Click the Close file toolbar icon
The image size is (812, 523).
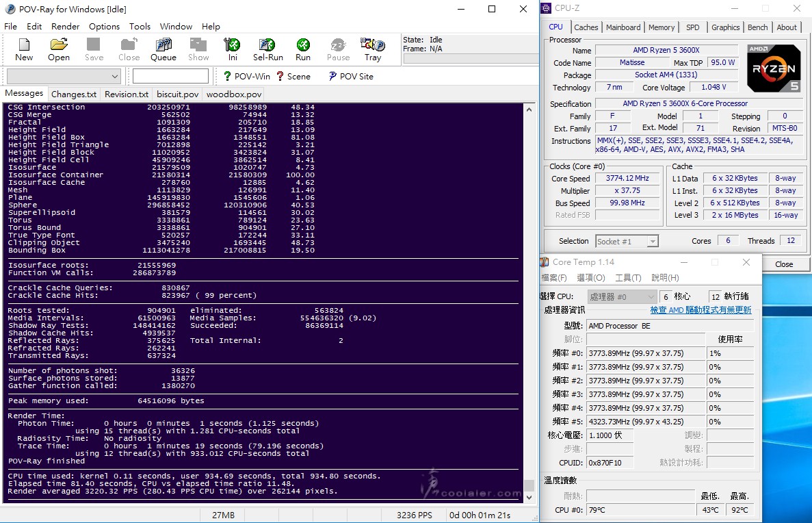[x=129, y=50]
